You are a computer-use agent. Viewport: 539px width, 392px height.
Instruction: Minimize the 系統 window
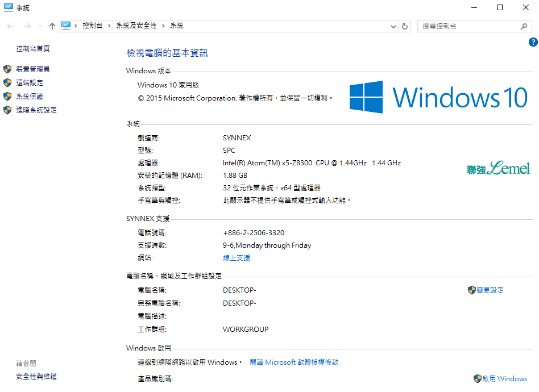(x=474, y=7)
